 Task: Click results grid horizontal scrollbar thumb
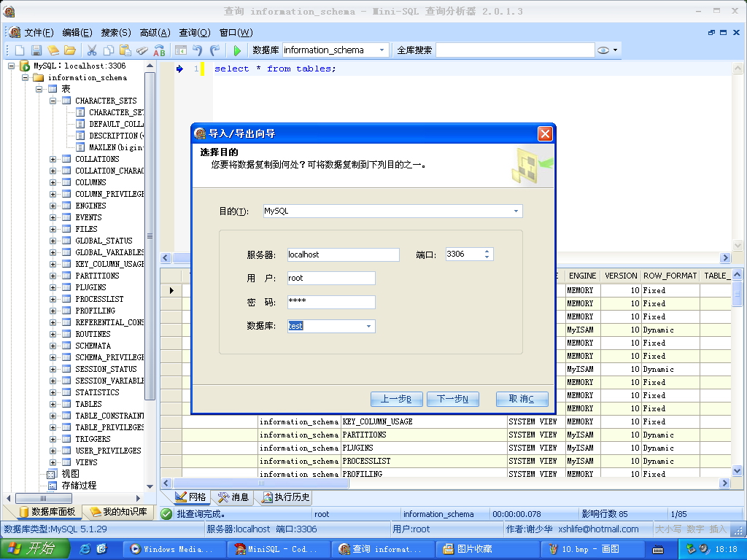click(260, 483)
